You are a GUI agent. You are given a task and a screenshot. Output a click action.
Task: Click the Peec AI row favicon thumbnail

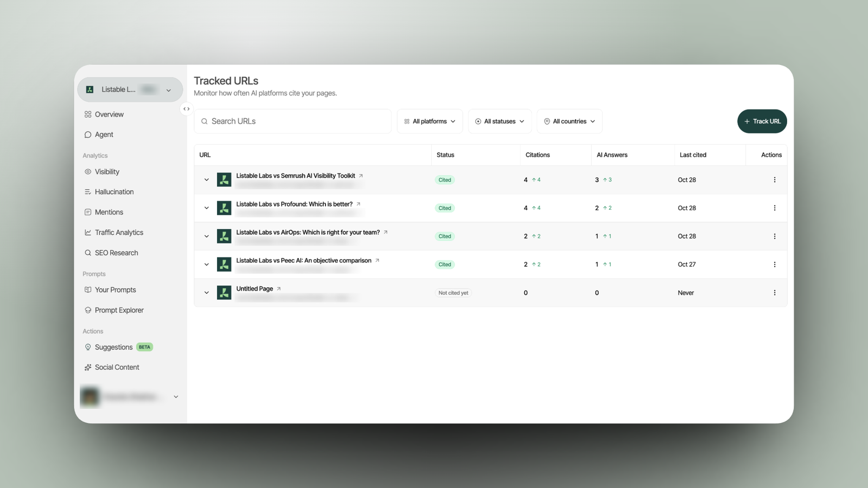[224, 265]
